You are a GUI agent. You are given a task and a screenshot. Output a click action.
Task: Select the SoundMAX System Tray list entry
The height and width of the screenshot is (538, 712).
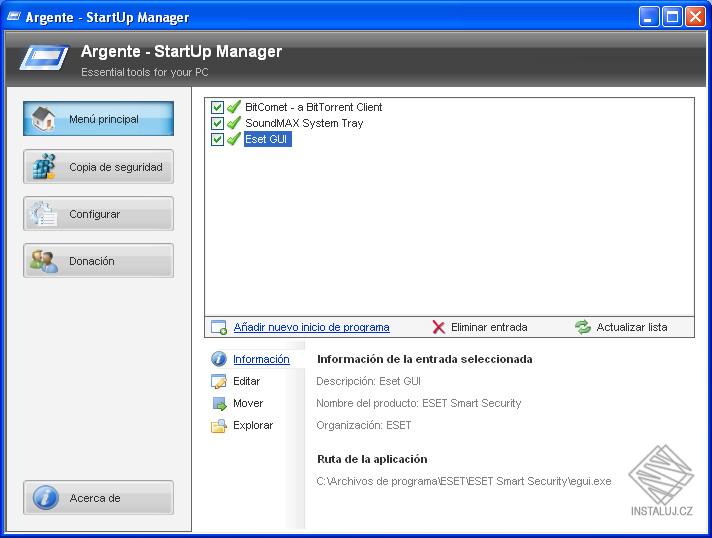click(304, 123)
